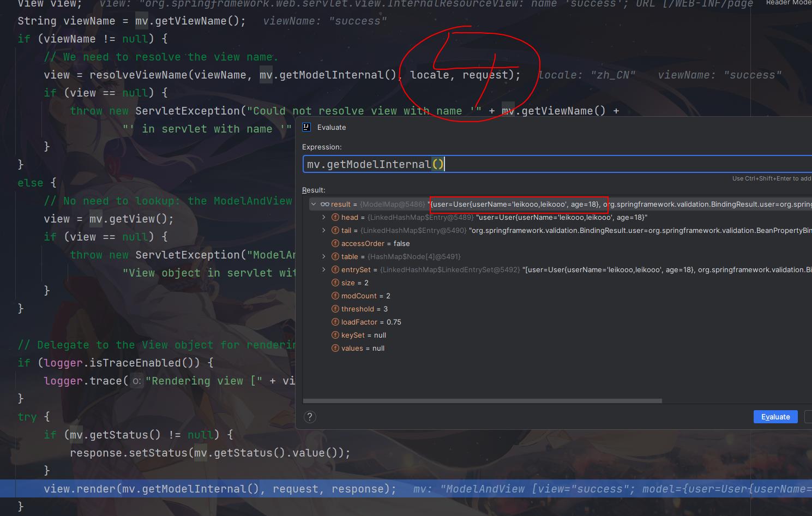Click field icon next to head
The image size is (812, 516).
[x=335, y=218]
